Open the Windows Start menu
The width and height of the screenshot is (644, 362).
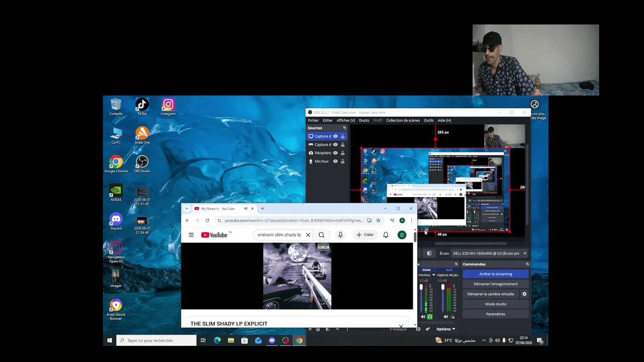[x=109, y=340]
